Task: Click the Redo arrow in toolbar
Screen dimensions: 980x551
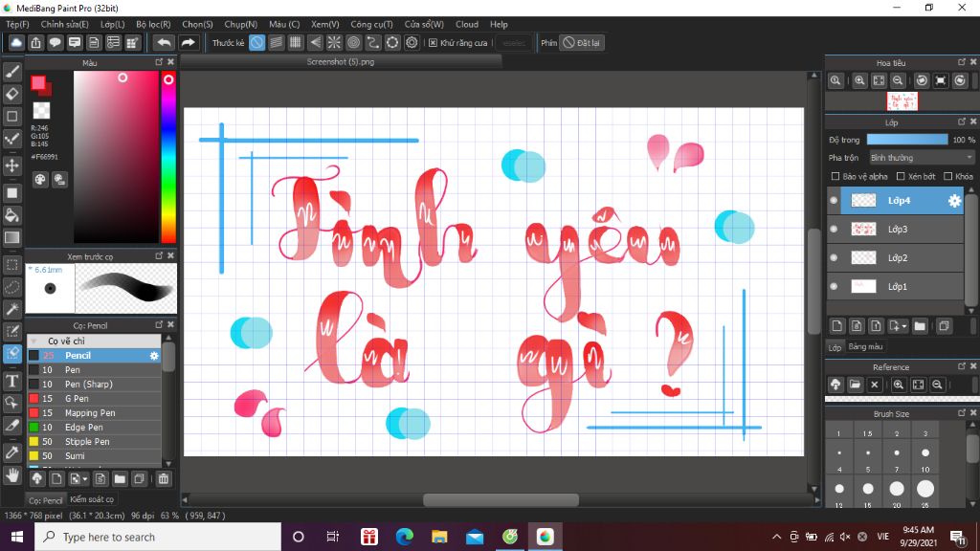Action: pyautogui.click(x=188, y=42)
